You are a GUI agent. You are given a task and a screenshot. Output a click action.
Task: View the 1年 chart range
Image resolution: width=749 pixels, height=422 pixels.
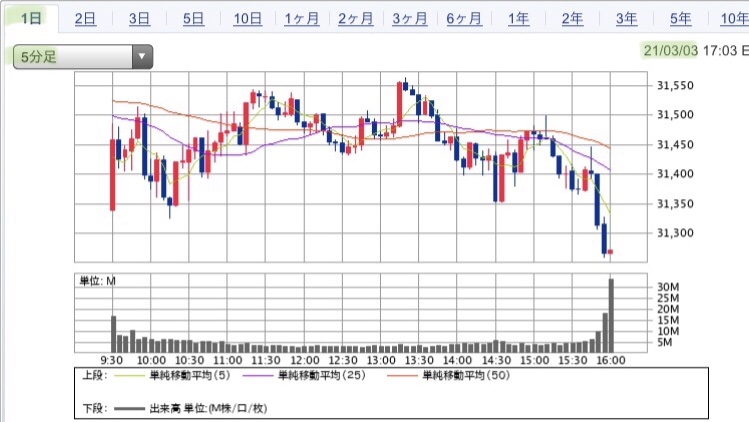point(518,19)
